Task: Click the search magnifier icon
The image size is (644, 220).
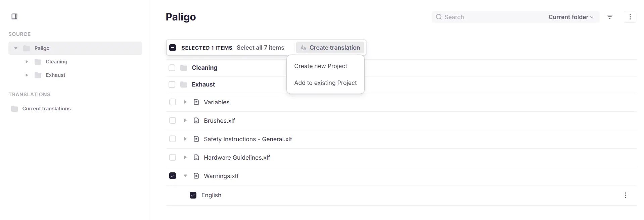Action: pos(439,17)
